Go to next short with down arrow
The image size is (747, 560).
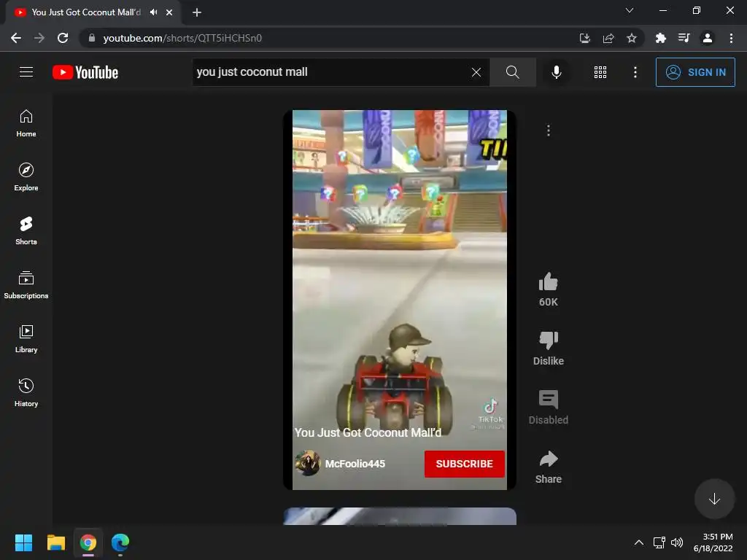714,499
